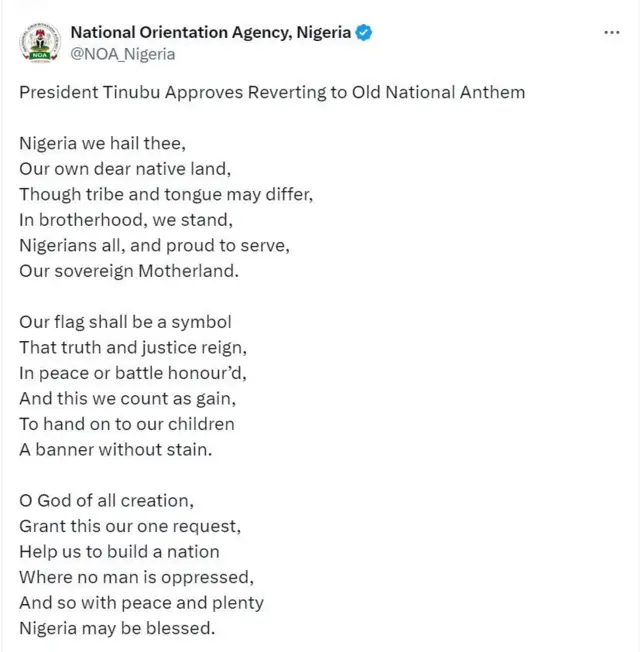This screenshot has height=652, width=640.
Task: Click "In peace or battle honour'd,"
Action: tap(132, 373)
